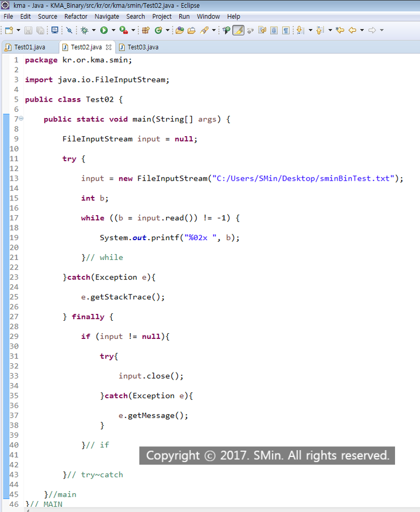The image size is (420, 512).
Task: Collapse the main method fold marker
Action: point(21,119)
